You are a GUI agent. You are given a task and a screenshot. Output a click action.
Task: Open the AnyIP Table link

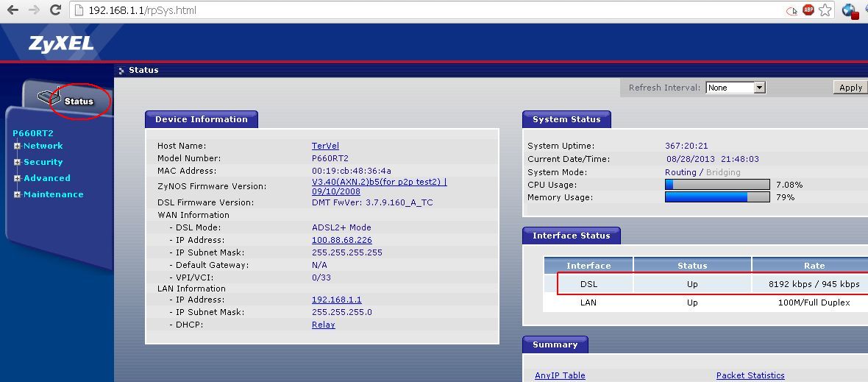pos(560,375)
